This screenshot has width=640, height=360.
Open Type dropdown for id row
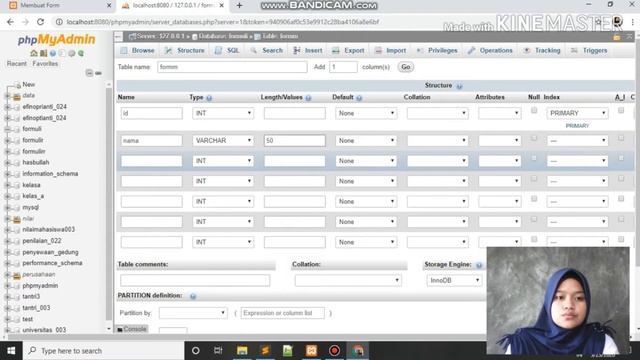[223, 113]
